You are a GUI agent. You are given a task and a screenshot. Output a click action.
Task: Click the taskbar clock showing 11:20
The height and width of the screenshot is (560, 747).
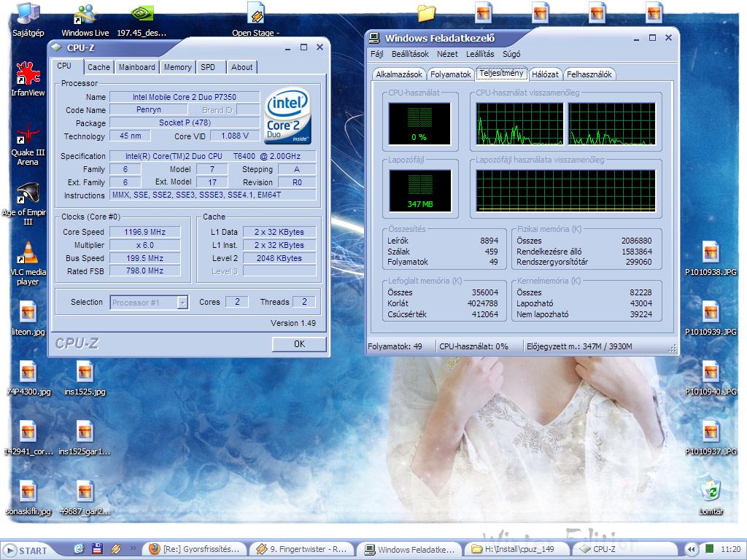pos(730,549)
